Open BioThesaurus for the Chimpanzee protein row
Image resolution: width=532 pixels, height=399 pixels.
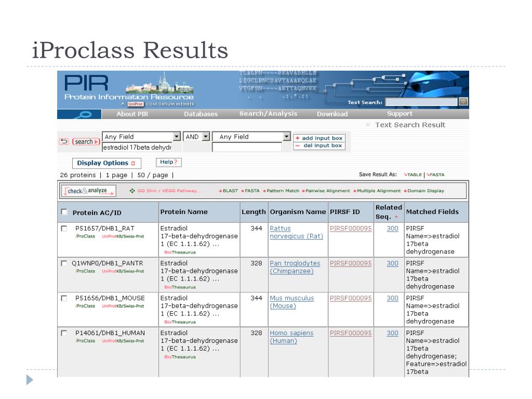(x=180, y=287)
